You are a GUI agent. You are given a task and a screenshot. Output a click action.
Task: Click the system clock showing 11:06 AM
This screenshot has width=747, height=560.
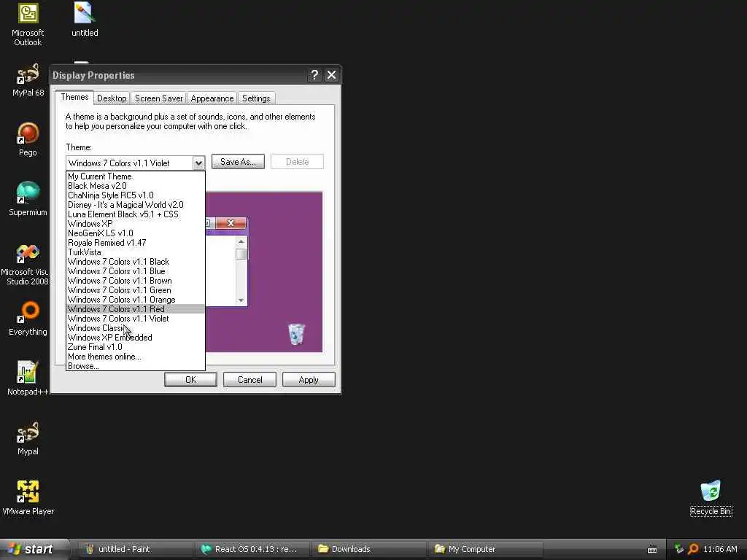click(x=720, y=549)
